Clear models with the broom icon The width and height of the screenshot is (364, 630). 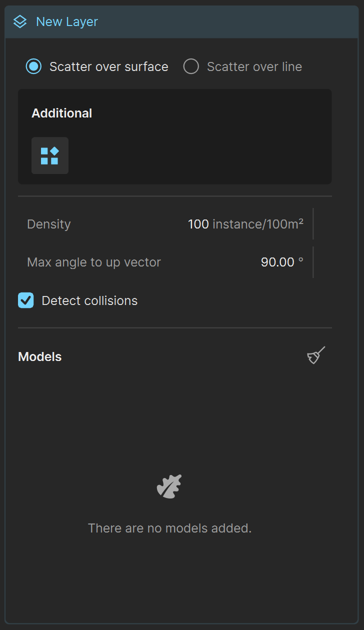pos(316,355)
